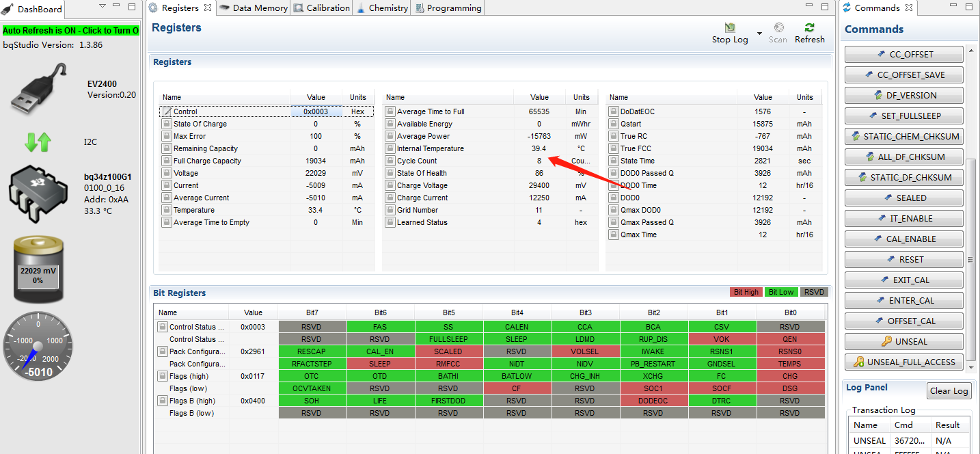This screenshot has height=454, width=980.
Task: Click the VOLSEL bit cell
Action: click(585, 351)
